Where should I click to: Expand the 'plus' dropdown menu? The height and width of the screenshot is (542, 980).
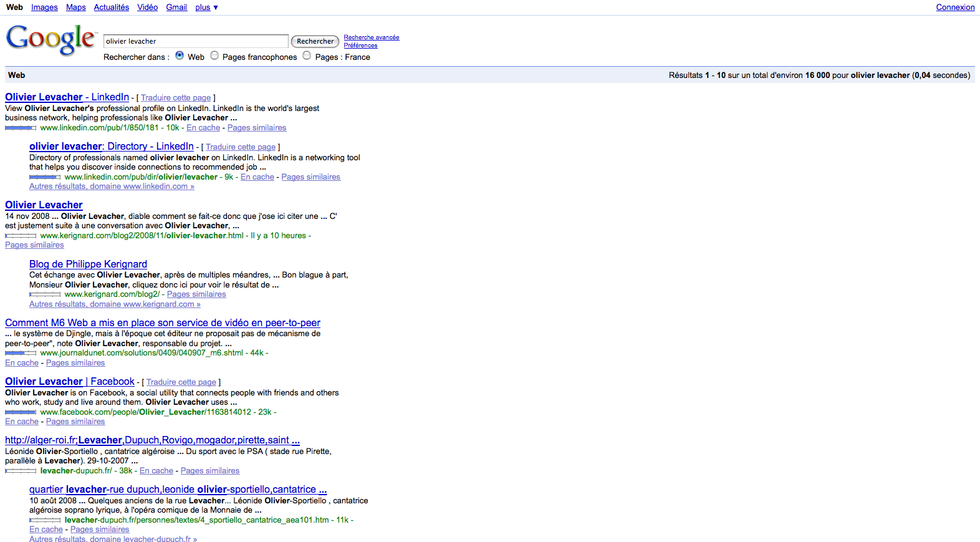click(x=206, y=7)
